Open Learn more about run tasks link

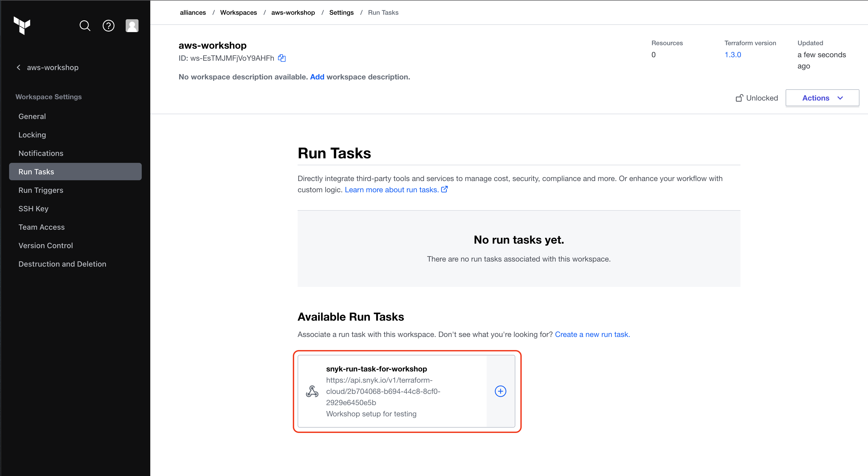click(391, 190)
